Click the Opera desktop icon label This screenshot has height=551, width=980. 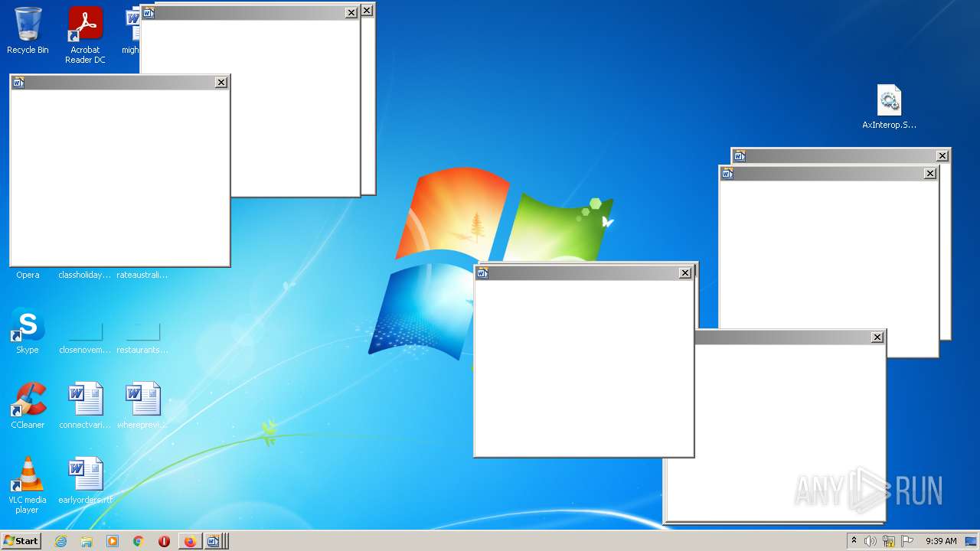coord(28,275)
